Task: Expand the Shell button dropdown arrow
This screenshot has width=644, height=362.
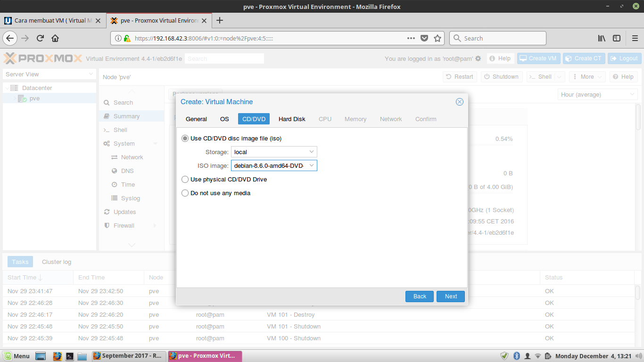Action: [x=559, y=76]
